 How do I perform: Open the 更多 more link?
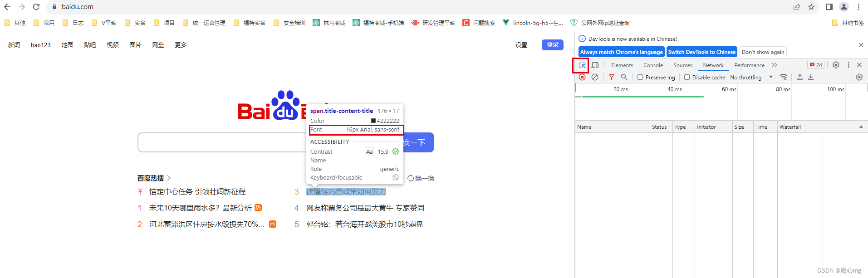click(x=181, y=45)
